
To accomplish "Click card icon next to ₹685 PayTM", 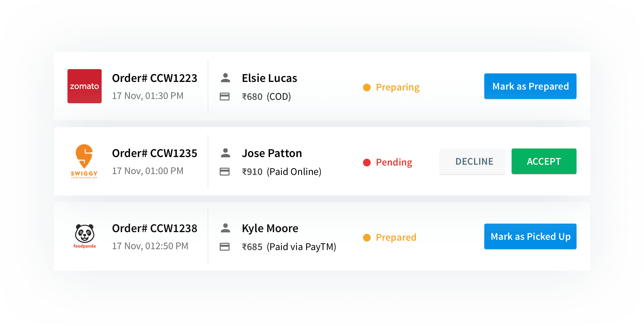I will 225,247.
